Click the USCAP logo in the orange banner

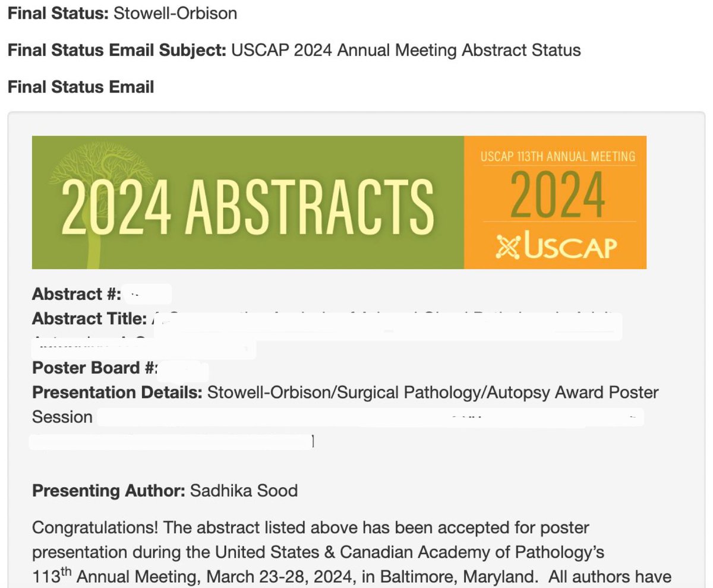coord(554,246)
